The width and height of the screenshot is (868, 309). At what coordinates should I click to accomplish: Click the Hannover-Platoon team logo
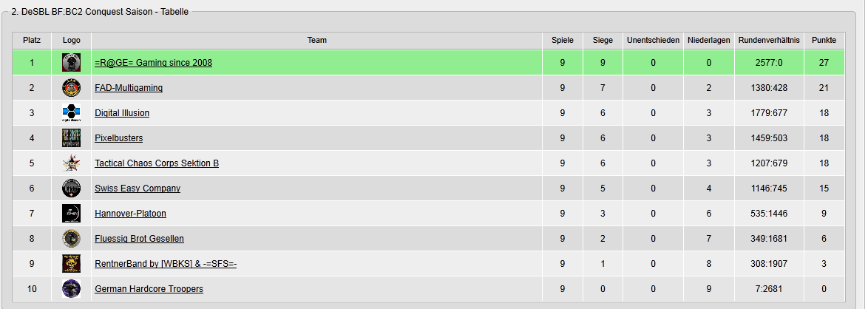click(x=72, y=213)
